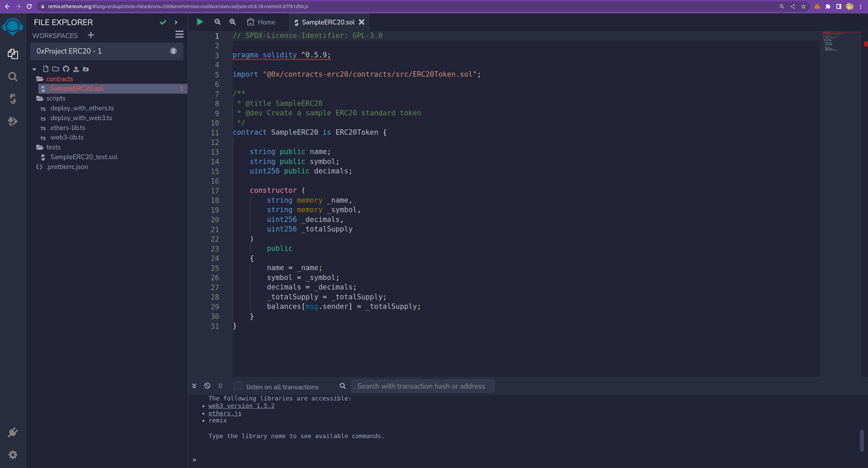868x468 pixels.
Task: Open the workspaces hamburger menu
Action: (179, 35)
